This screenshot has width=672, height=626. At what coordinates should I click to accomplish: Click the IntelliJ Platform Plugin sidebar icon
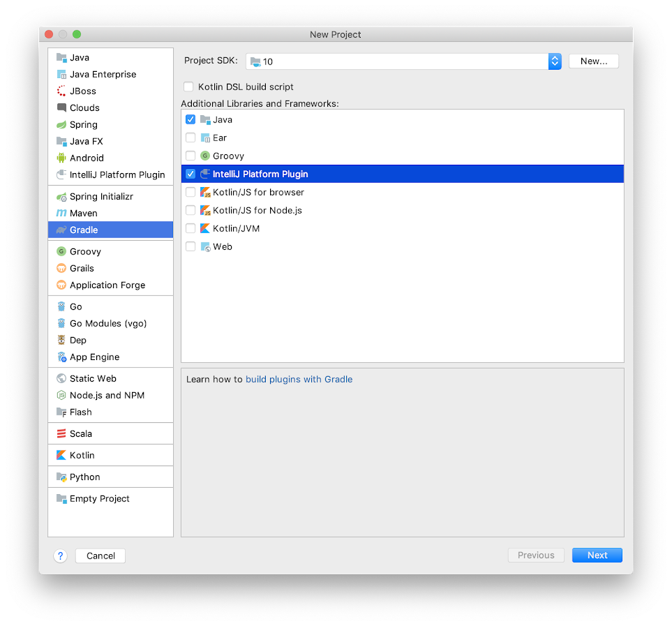point(61,174)
